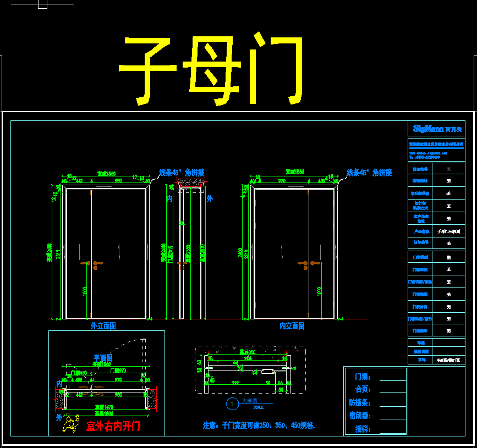Click the 外立面图 view label
This screenshot has width=477, height=448.
pyautogui.click(x=103, y=326)
